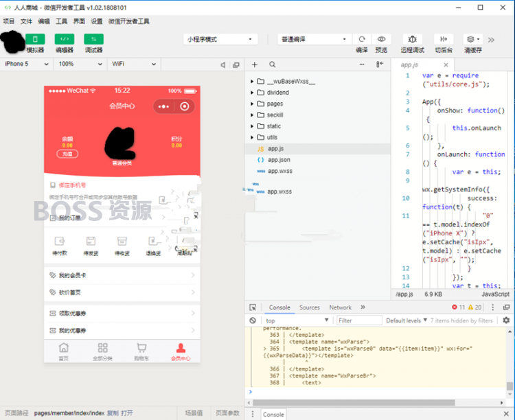Open the WiFi network dropdown
The height and width of the screenshot is (420, 515).
coord(134,64)
